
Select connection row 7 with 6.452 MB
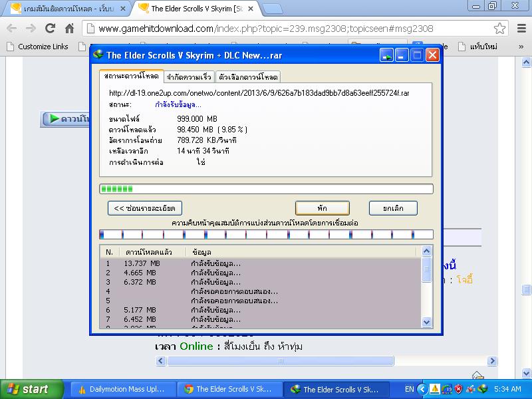[x=261, y=319]
